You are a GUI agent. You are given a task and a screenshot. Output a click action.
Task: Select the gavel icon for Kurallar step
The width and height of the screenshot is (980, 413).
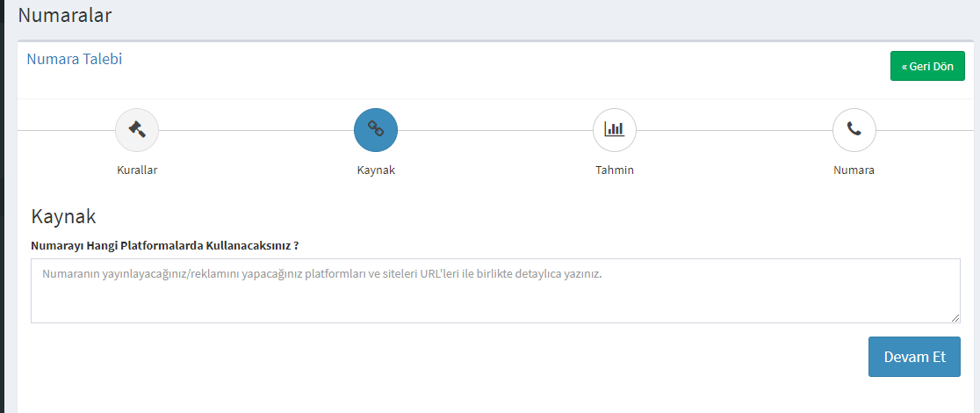click(137, 130)
